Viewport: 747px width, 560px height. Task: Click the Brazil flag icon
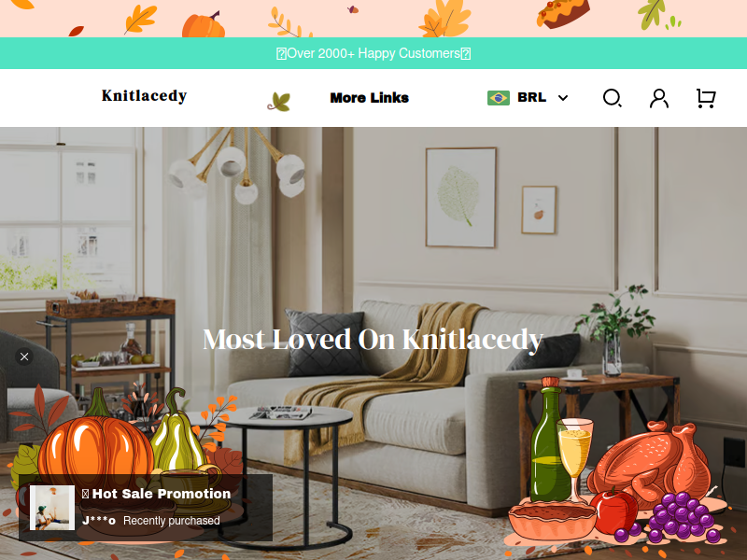[x=499, y=98]
